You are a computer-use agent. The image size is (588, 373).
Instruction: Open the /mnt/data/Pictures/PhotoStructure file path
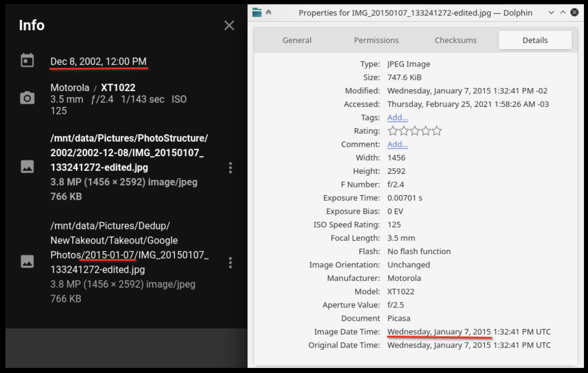[x=129, y=153]
